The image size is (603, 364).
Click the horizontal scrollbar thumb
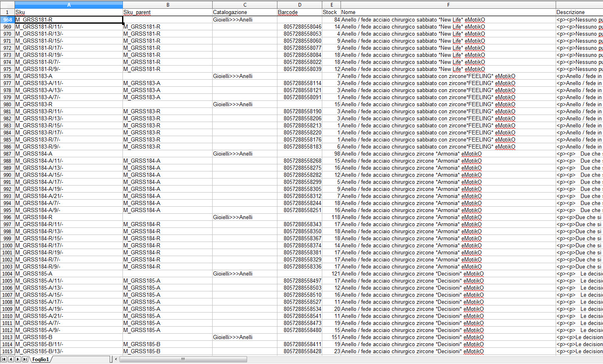(x=183, y=359)
